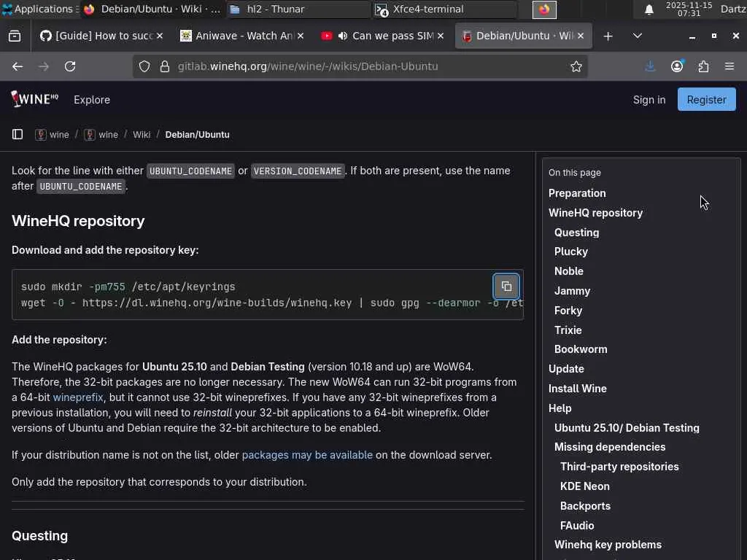Click the WineHQ logo
This screenshot has width=747, height=560.
tap(35, 99)
